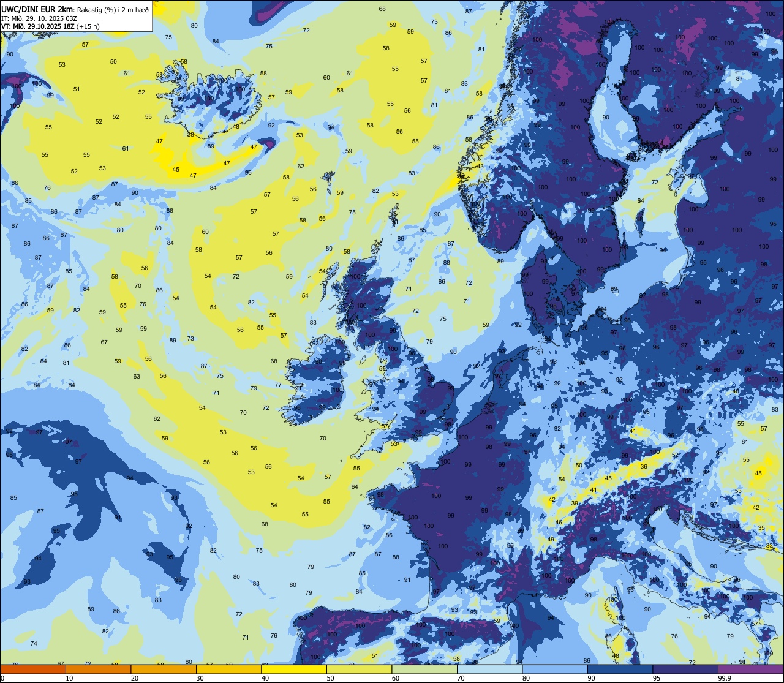Click the humidity value '35' near the right edge
784x683 pixels.
(761, 528)
